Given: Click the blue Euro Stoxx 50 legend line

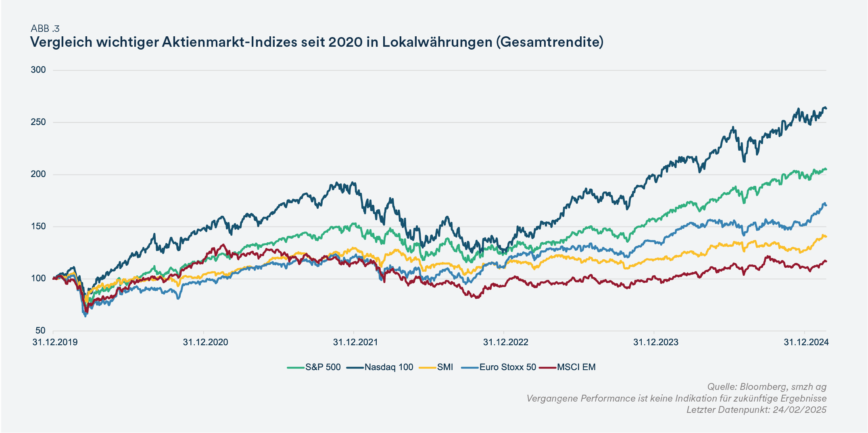Looking at the screenshot, I should (x=470, y=368).
